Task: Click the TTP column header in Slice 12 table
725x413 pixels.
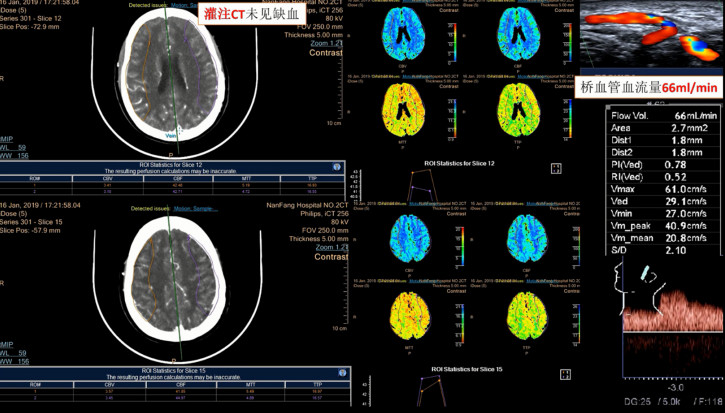Action: pos(312,178)
